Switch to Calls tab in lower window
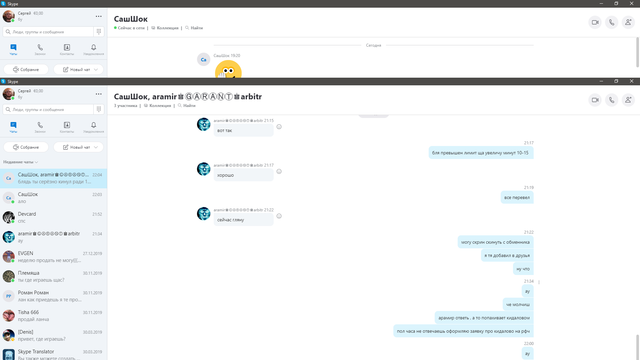 (40, 127)
